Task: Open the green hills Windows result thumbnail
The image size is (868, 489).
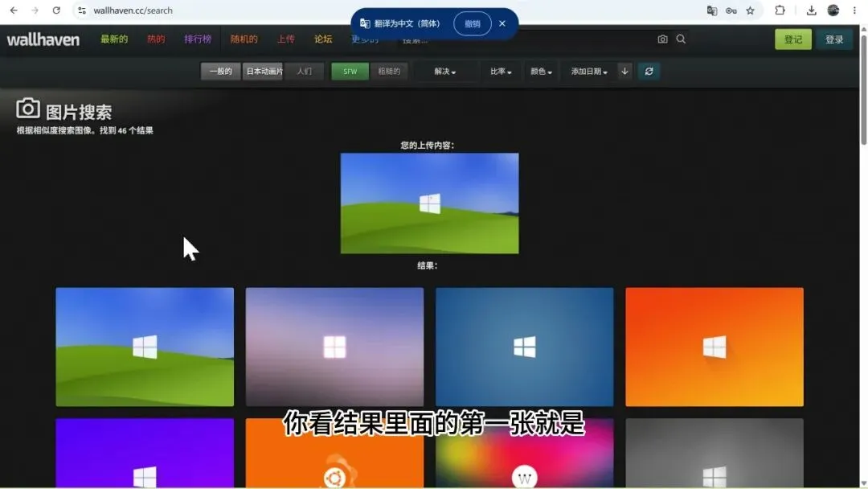Action: pos(145,347)
